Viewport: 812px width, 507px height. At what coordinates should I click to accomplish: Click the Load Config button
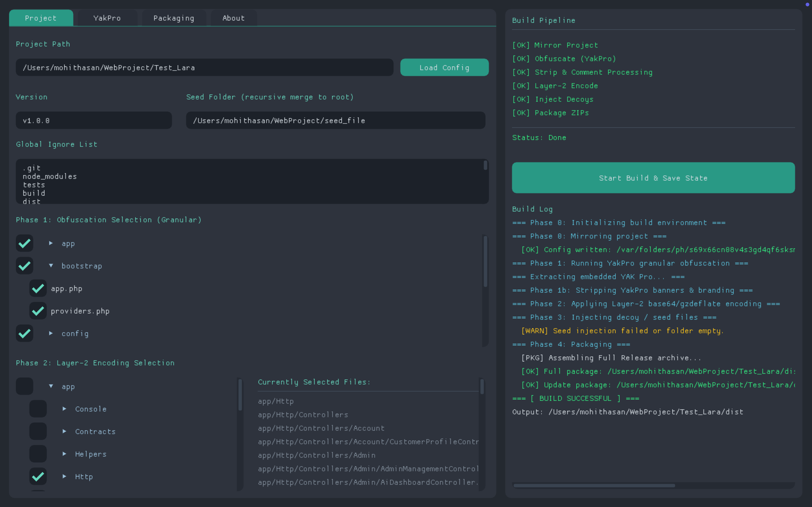[444, 67]
